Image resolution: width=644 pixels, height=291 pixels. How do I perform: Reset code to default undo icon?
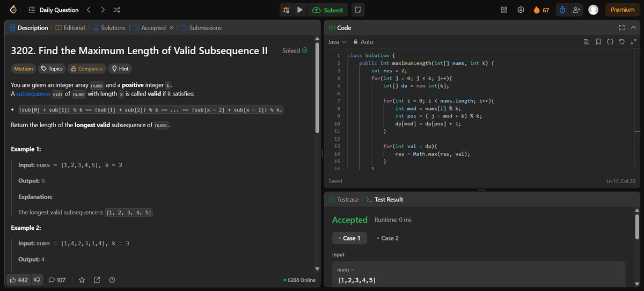[x=621, y=42]
